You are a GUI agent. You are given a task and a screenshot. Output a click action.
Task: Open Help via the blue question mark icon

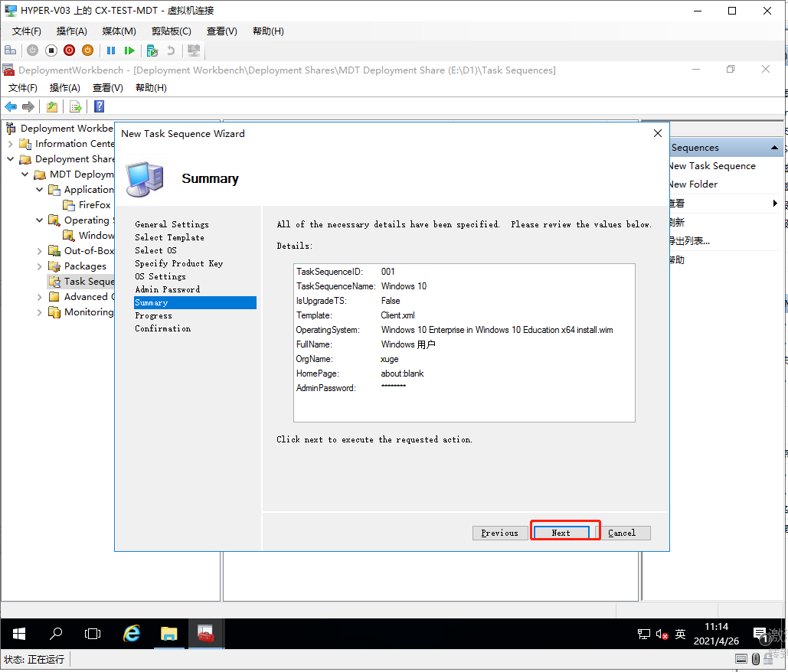tap(99, 106)
